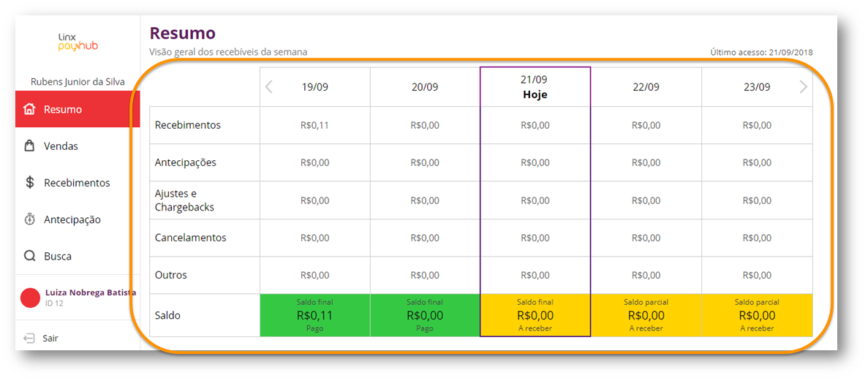
Task: Go to next dates with right chevron
Action: [x=803, y=87]
